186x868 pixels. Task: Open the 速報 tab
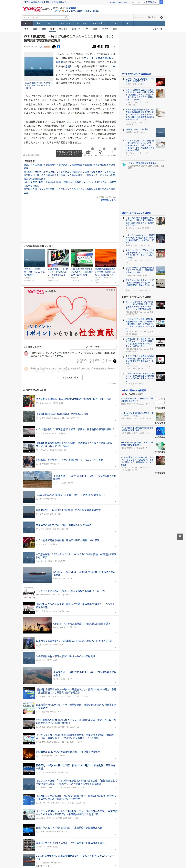[x=38, y=23]
